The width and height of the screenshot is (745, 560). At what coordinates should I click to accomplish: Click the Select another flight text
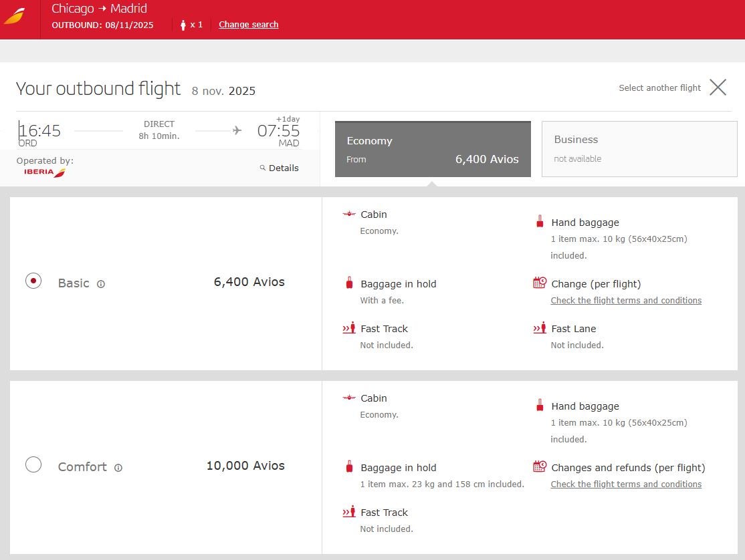pyautogui.click(x=659, y=88)
